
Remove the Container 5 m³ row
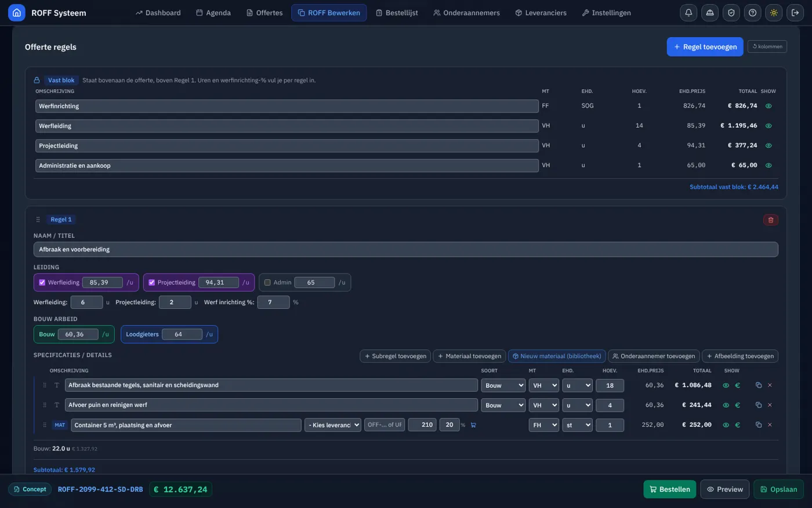pos(770,425)
